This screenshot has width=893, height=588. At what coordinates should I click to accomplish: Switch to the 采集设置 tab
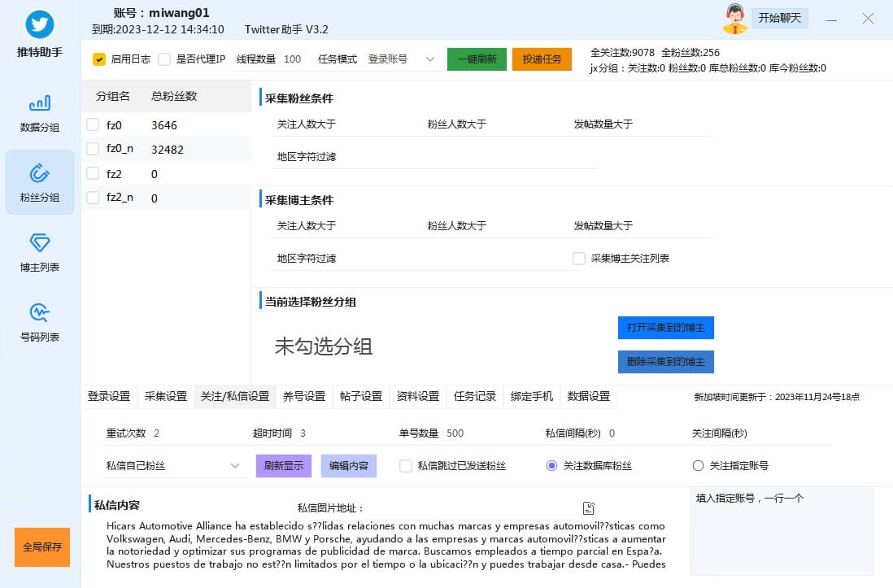coord(166,397)
